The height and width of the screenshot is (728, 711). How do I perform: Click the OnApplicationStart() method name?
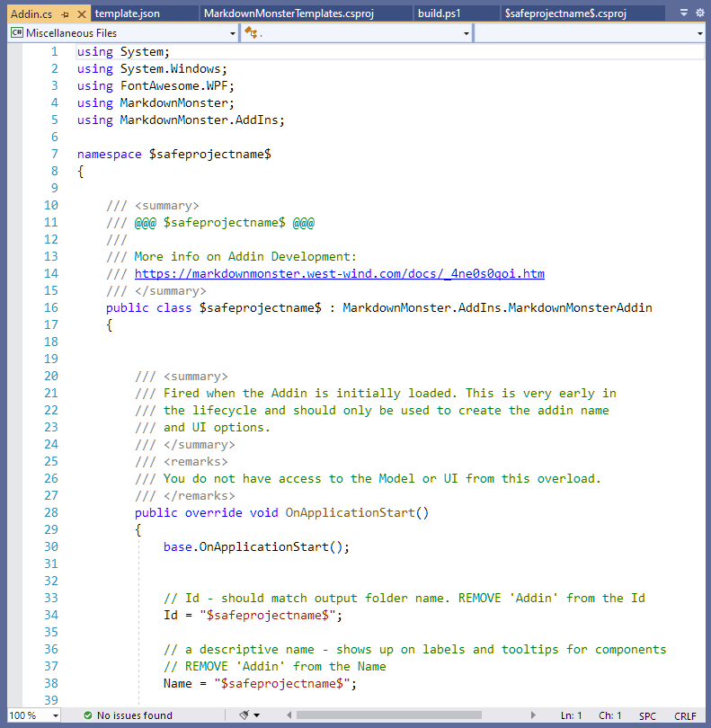coord(357,512)
